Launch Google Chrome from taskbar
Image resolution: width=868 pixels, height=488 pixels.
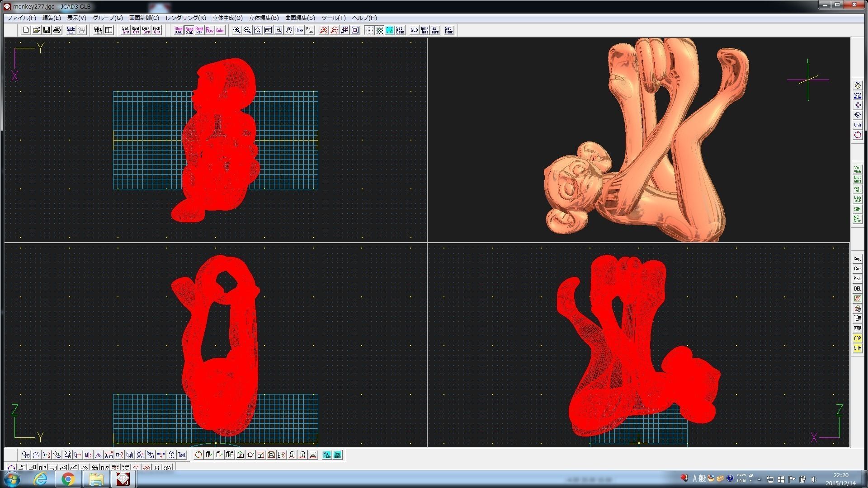pos(68,479)
